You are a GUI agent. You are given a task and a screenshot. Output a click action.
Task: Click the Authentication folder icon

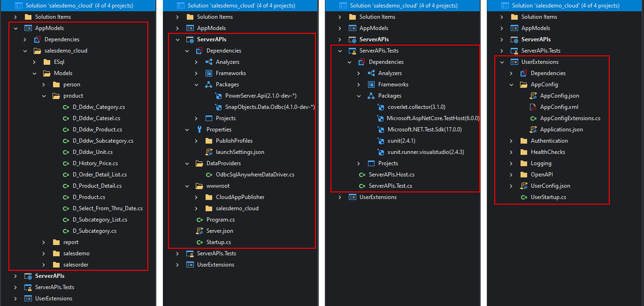tap(524, 141)
